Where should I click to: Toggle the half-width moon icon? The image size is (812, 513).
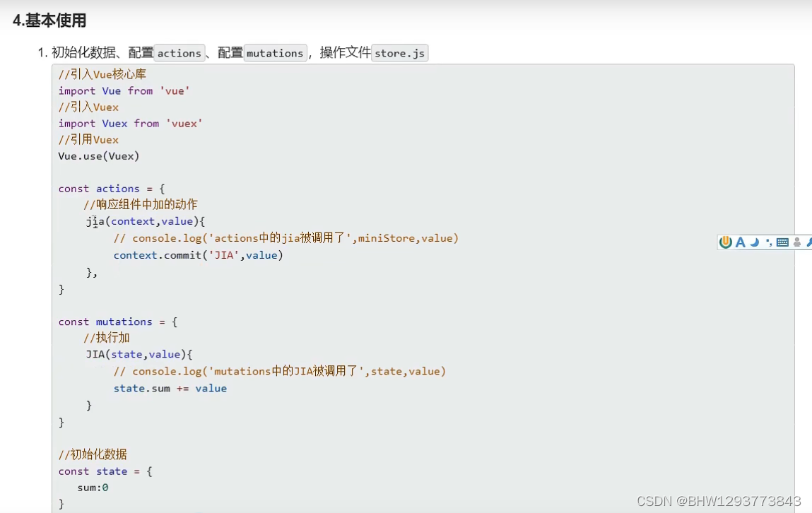pyautogui.click(x=755, y=242)
